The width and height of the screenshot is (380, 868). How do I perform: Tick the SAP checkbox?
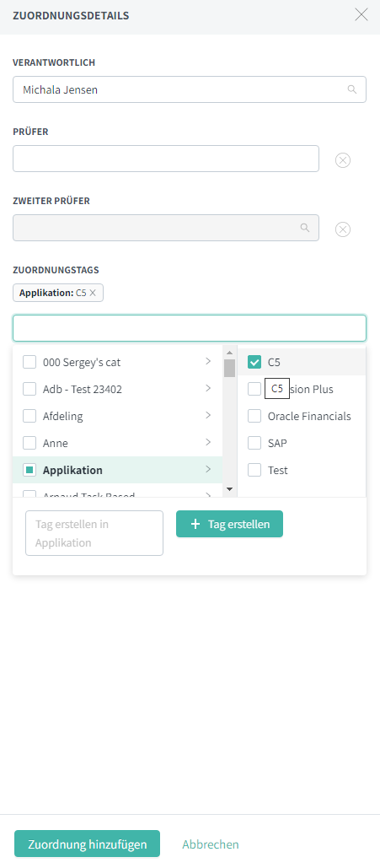[254, 443]
